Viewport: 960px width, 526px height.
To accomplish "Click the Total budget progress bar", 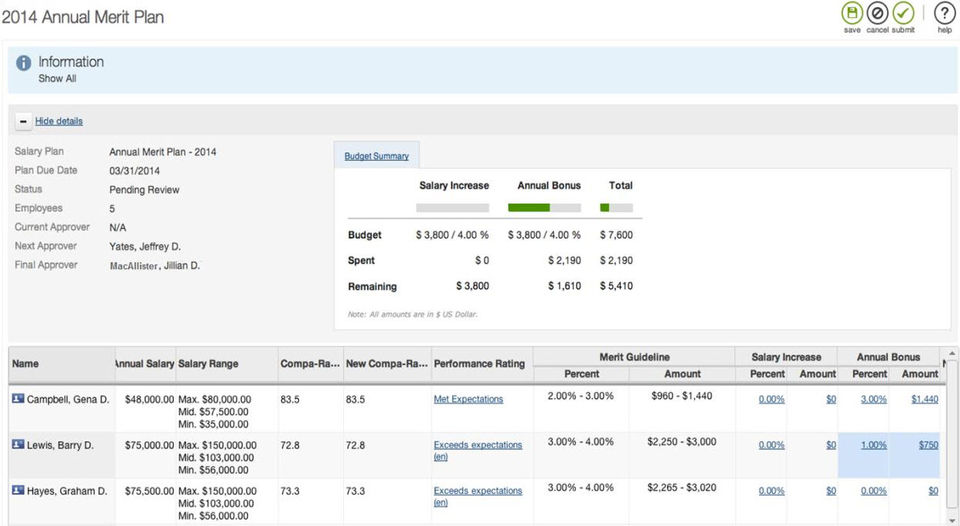I will coord(617,208).
